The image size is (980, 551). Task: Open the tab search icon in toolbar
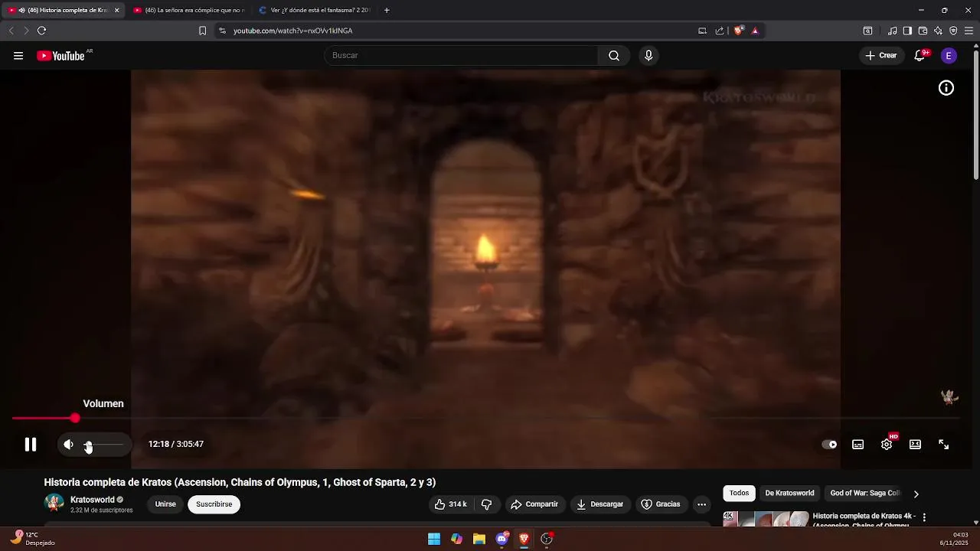click(x=867, y=31)
